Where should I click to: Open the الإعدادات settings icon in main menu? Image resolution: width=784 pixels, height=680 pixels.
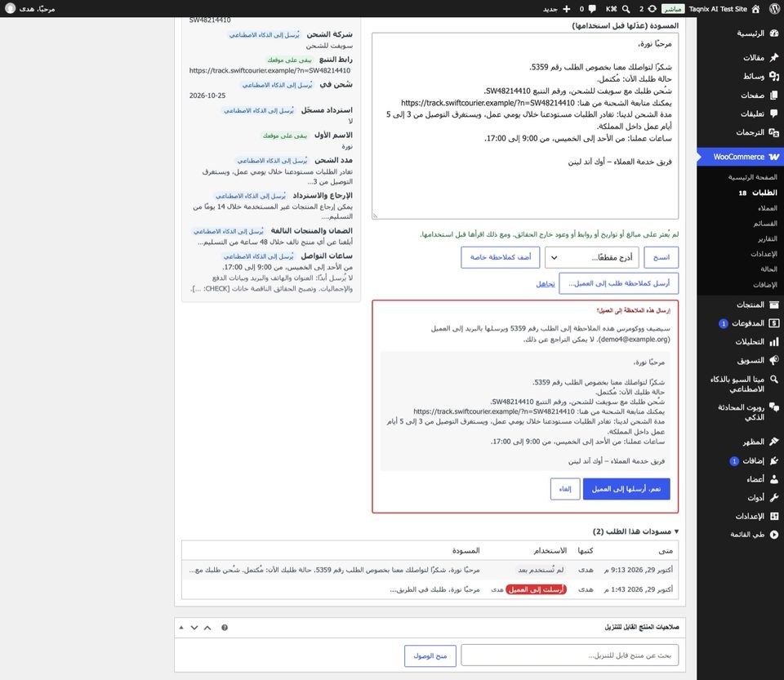click(x=774, y=516)
